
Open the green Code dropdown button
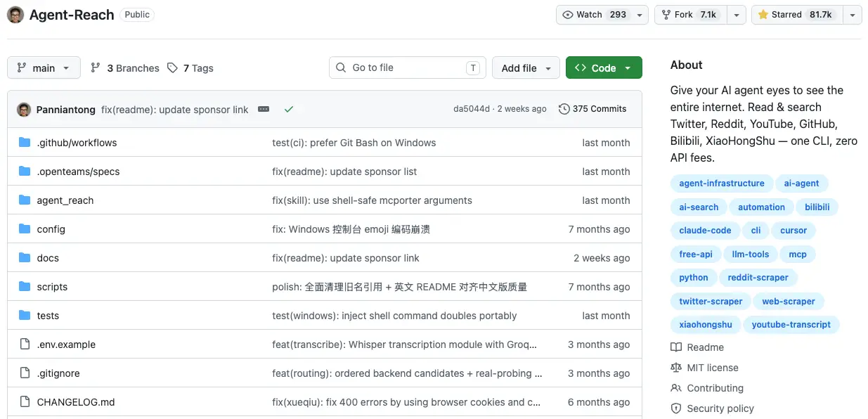coord(604,67)
